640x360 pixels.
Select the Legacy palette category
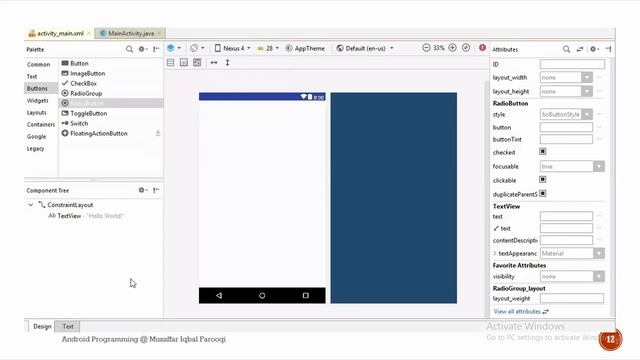36,149
